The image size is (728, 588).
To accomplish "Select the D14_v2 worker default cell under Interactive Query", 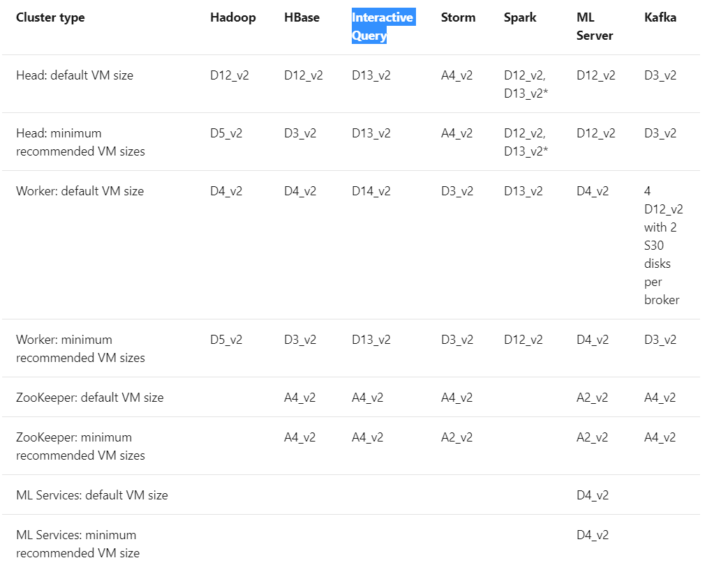I will tap(371, 190).
